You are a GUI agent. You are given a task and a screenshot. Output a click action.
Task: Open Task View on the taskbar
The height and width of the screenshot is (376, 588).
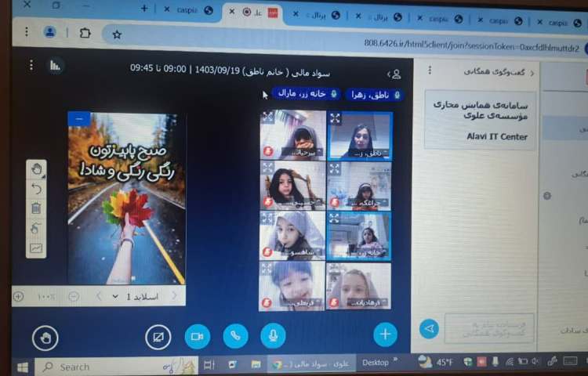pos(209,365)
